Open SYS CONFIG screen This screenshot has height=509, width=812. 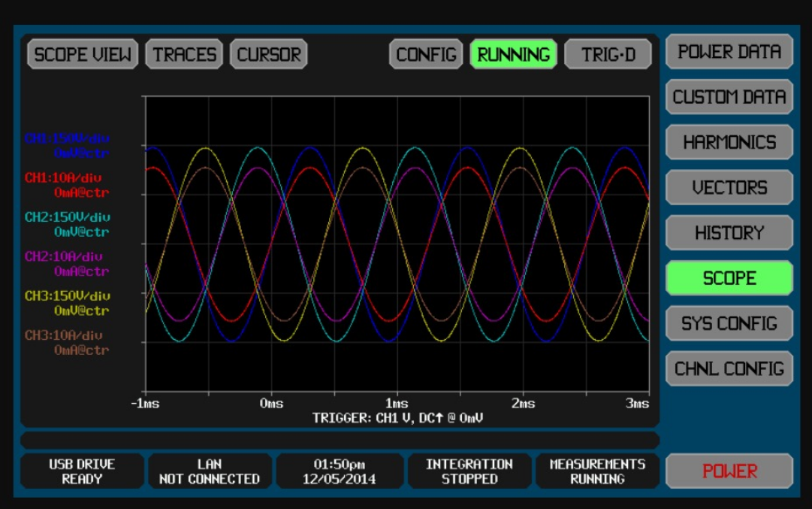tap(729, 323)
